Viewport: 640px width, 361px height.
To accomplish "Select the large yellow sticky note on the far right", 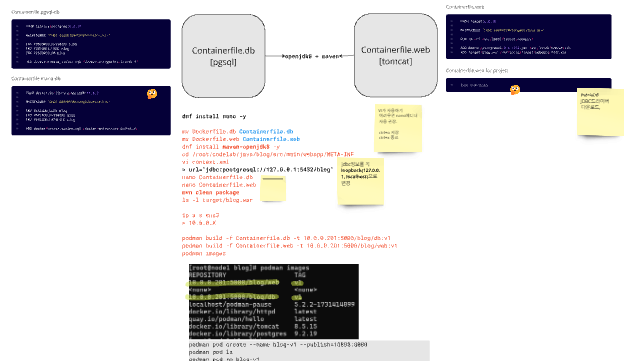I will coord(600,112).
